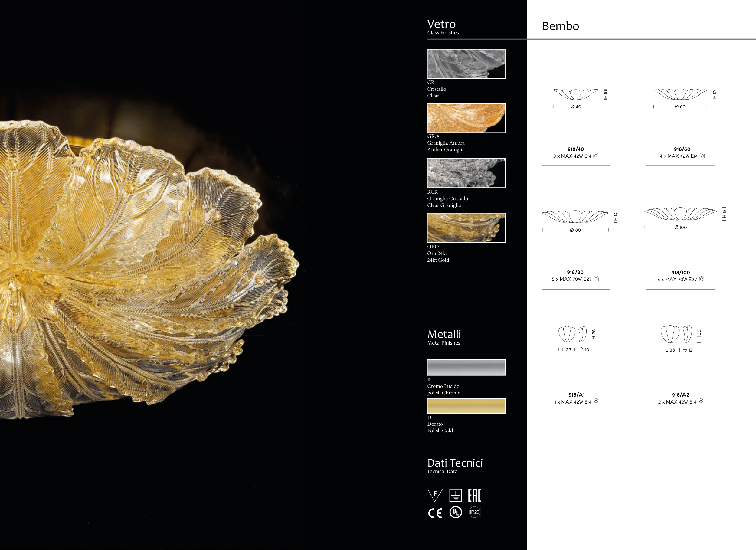756x550 pixels.
Task: Click bulb icon beside 918/100 wattage
Action: pyautogui.click(x=702, y=279)
